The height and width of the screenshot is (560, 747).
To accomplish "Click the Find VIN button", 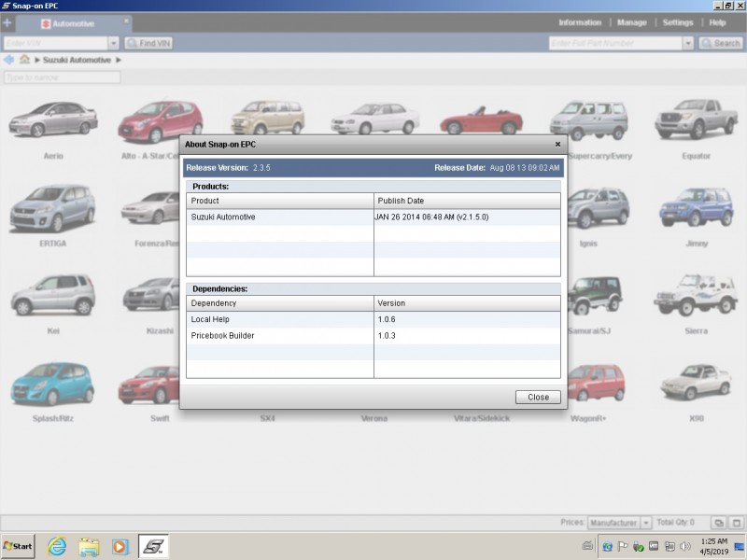I will [x=148, y=43].
